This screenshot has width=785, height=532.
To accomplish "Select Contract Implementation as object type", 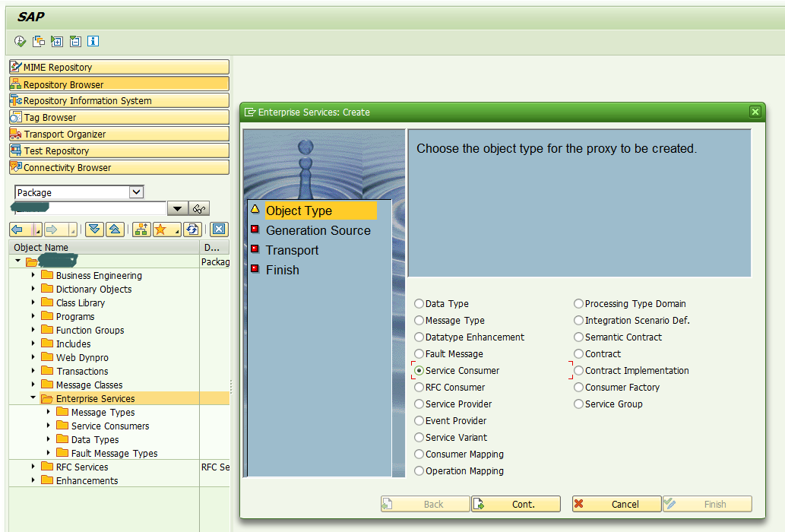I will (578, 370).
